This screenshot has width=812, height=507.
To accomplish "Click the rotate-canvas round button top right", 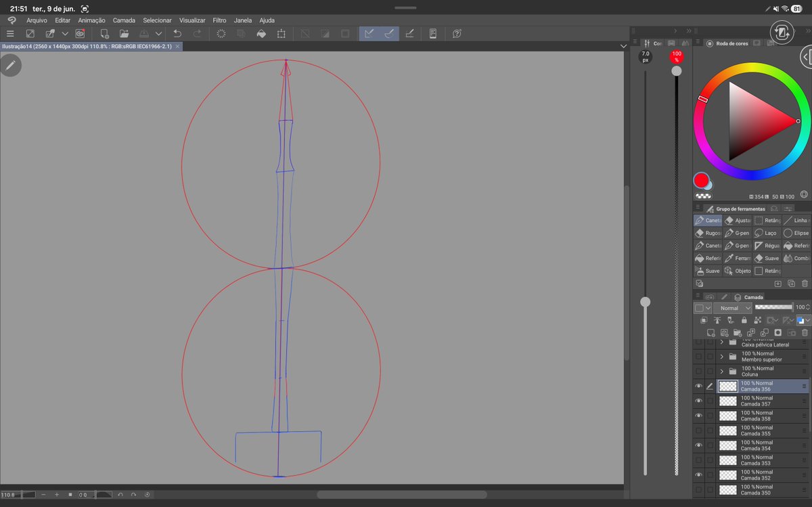I will click(782, 32).
